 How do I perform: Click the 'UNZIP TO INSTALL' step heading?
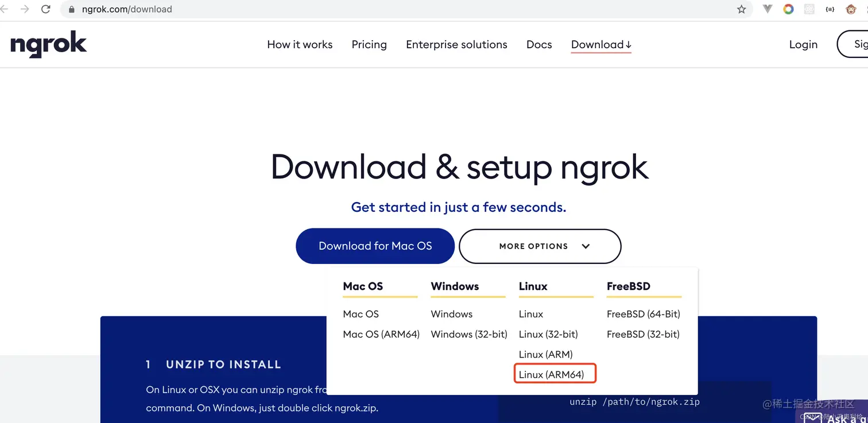pyautogui.click(x=223, y=364)
